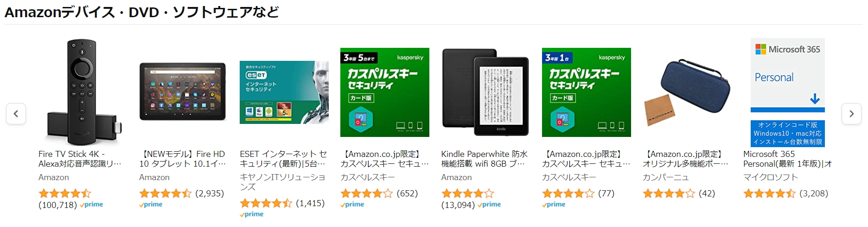Screen dimensions: 868x227
Task: Click the previous carousel arrow
Action: (x=16, y=114)
